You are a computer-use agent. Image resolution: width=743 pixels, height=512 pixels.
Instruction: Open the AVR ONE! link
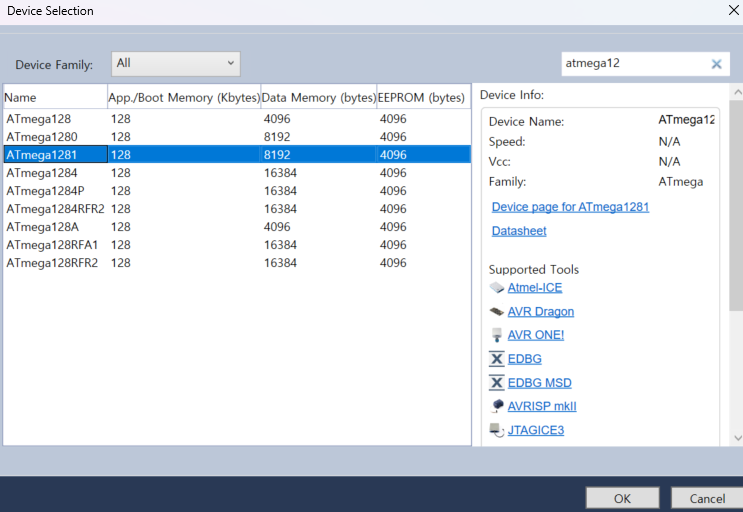535,335
